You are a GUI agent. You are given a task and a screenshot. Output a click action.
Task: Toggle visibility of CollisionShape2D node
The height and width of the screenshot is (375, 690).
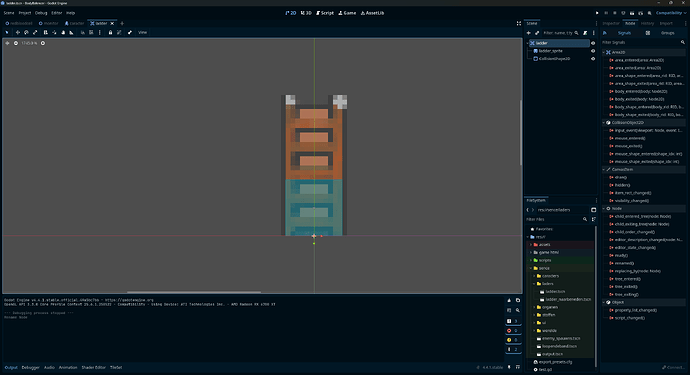[593, 59]
